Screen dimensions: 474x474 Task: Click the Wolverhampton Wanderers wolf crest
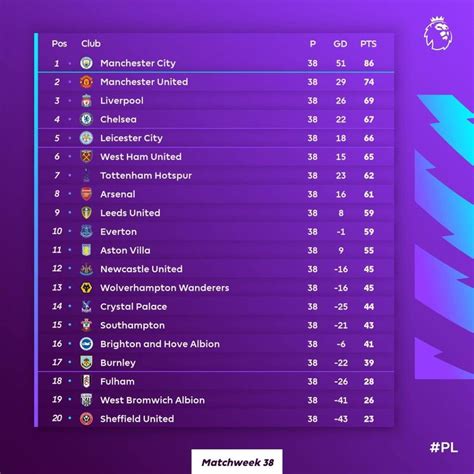(x=86, y=288)
